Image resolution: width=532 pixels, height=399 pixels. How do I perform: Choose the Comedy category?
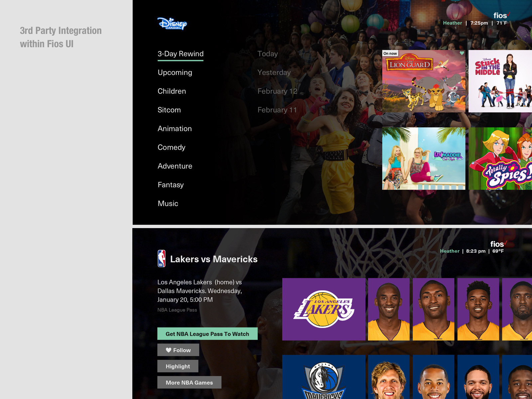(x=172, y=147)
